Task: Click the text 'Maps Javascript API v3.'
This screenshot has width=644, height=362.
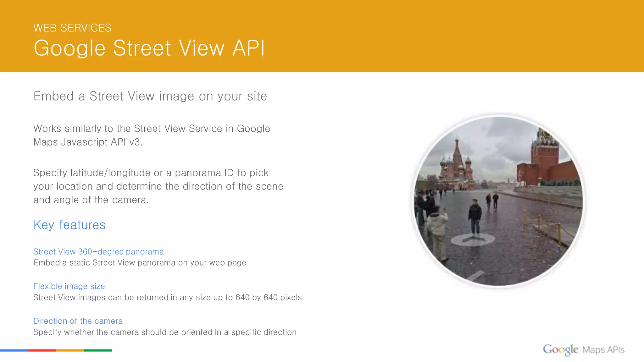Action: [x=88, y=142]
